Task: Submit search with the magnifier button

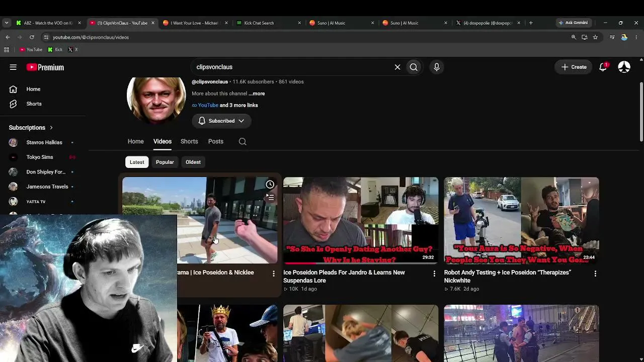Action: 414,67
